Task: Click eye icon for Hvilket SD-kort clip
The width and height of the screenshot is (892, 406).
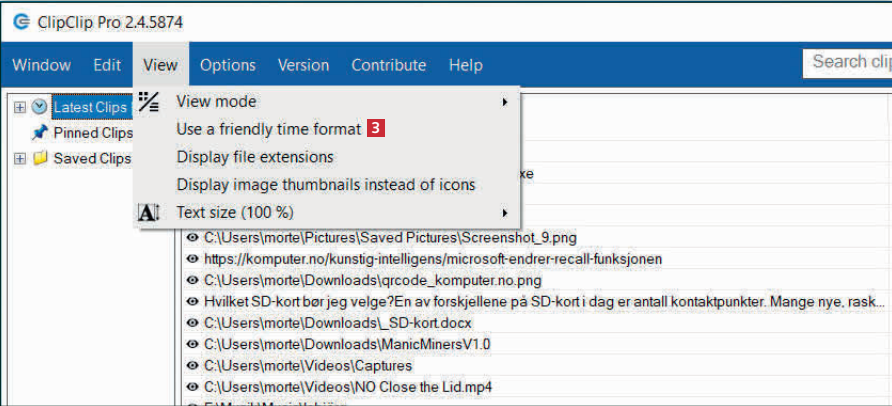Action: 192,302
